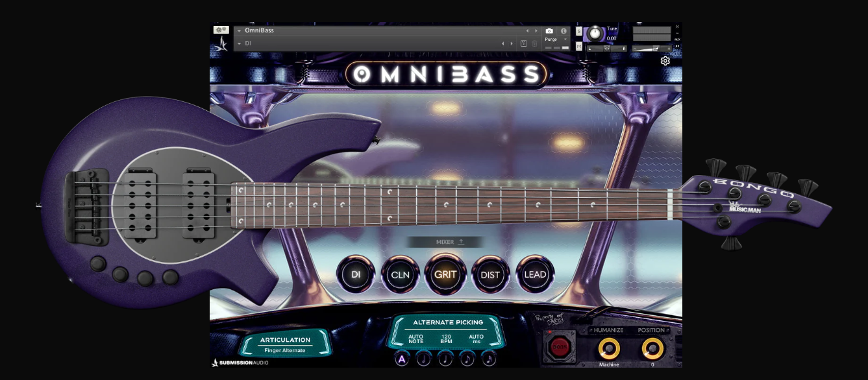Open the Finger Alternate articulation dropdown
The image size is (868, 380).
285,350
